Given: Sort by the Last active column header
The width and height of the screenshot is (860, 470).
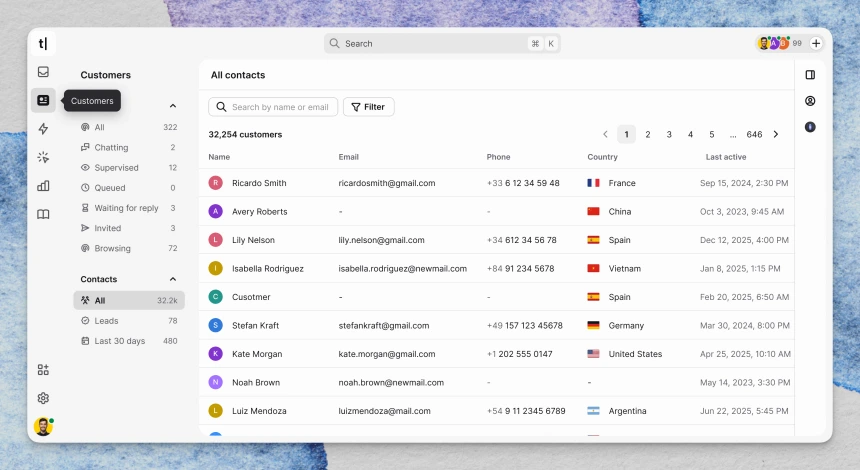Looking at the screenshot, I should [726, 157].
